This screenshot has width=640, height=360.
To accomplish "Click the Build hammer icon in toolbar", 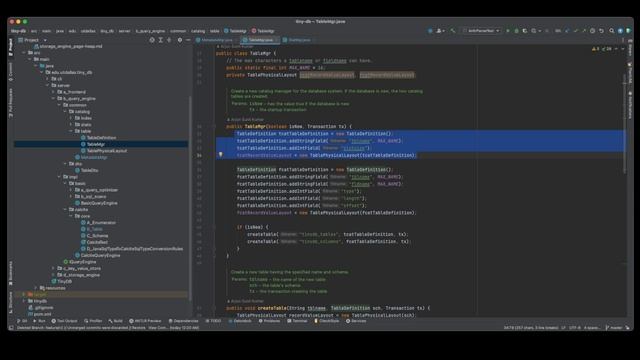I will (x=453, y=31).
